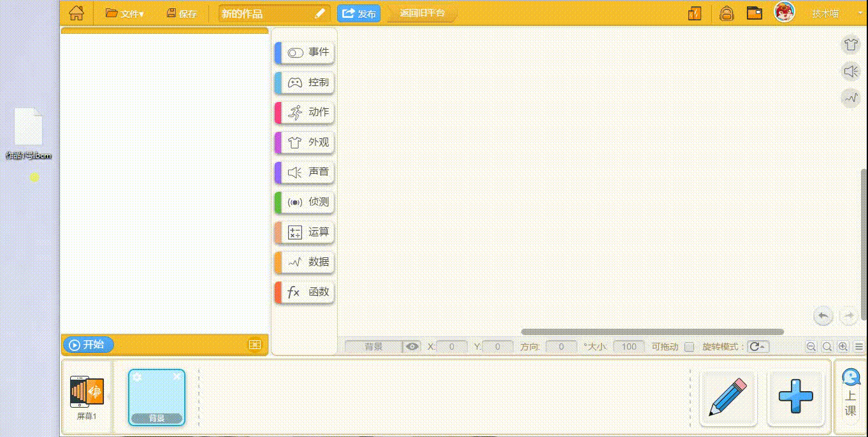The image size is (868, 437).
Task: Click the 发布 publish button
Action: pos(359,13)
